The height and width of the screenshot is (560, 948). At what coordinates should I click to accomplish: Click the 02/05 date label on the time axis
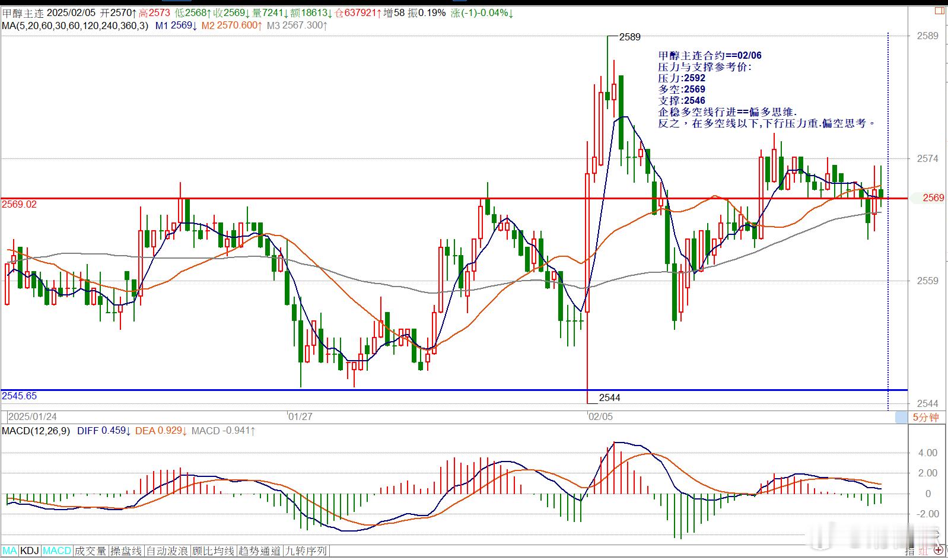(600, 416)
